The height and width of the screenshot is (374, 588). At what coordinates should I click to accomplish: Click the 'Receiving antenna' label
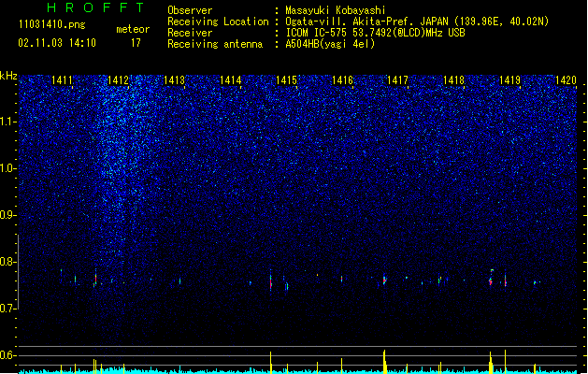(215, 44)
